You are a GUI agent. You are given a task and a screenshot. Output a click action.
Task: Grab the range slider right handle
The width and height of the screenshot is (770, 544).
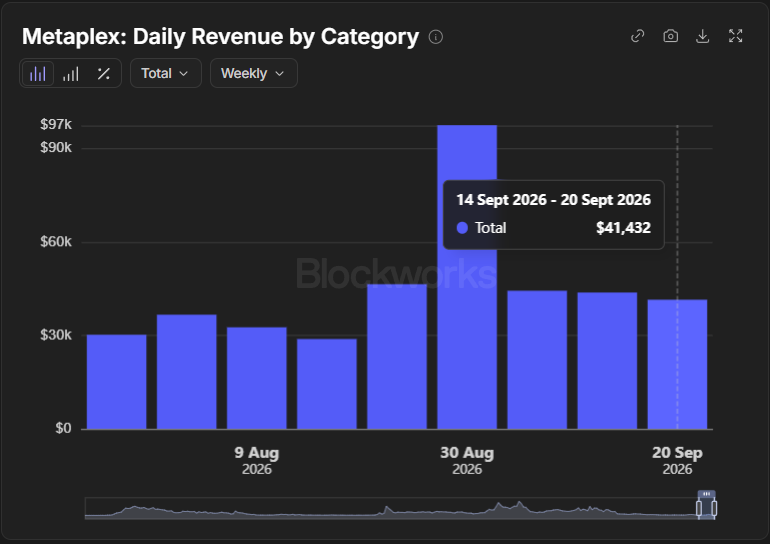(x=714, y=508)
